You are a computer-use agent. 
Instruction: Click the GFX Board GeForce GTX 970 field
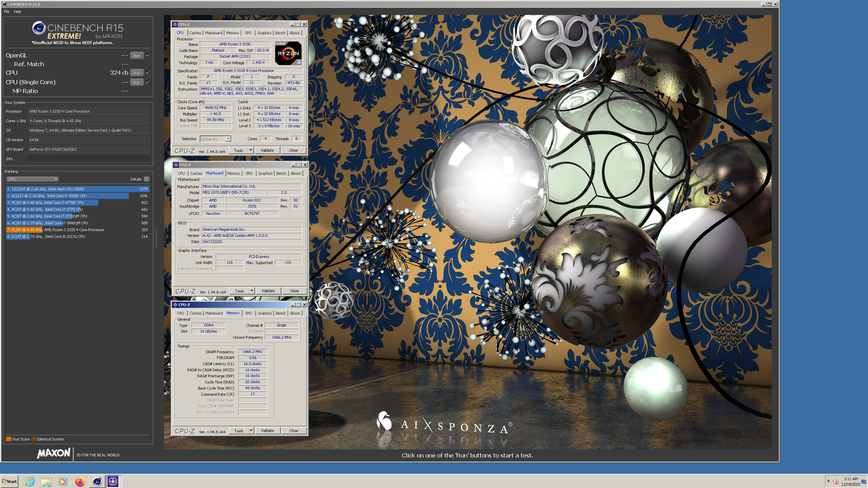tap(89, 149)
